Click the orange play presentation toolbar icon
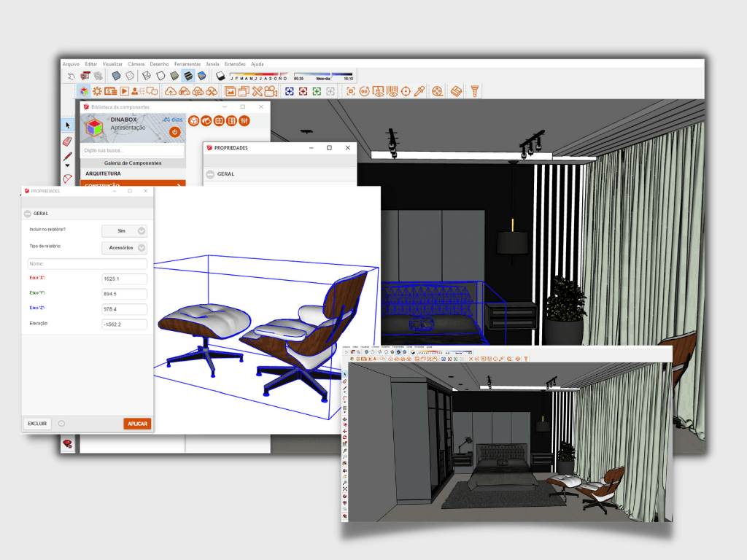The width and height of the screenshot is (747, 560). pos(124,91)
